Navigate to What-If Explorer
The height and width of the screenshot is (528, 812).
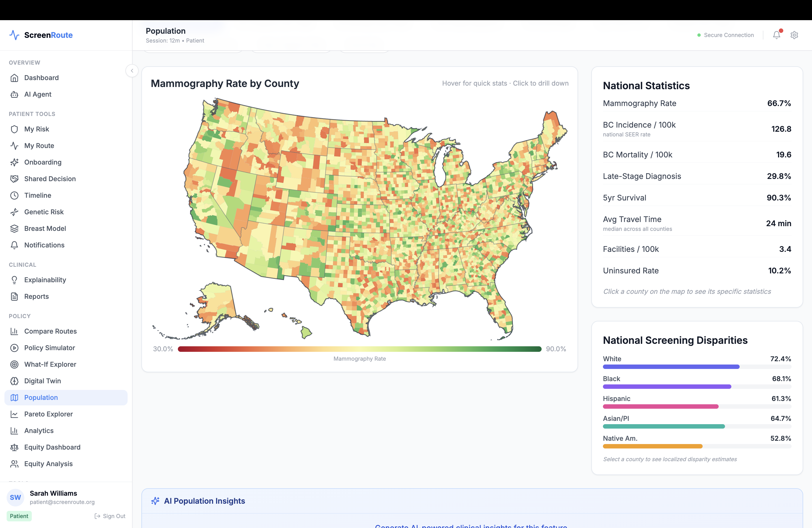[x=50, y=364]
